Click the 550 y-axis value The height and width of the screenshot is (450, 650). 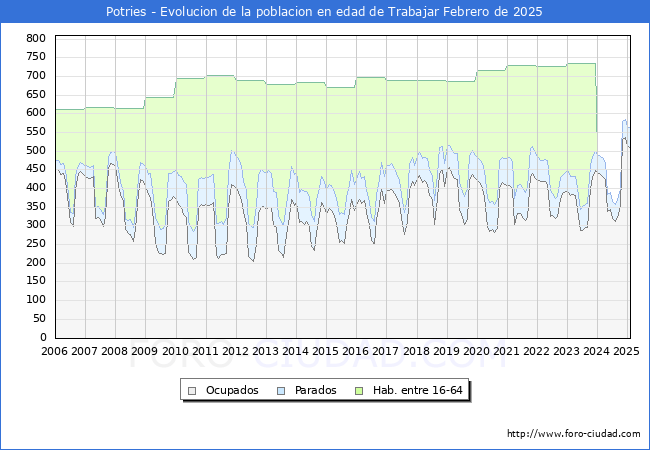pos(36,132)
